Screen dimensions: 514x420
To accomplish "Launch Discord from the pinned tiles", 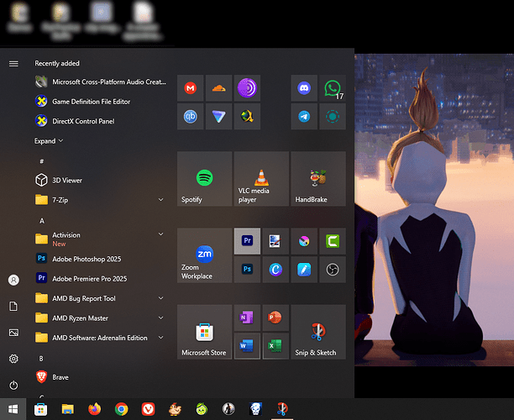I will pos(304,88).
